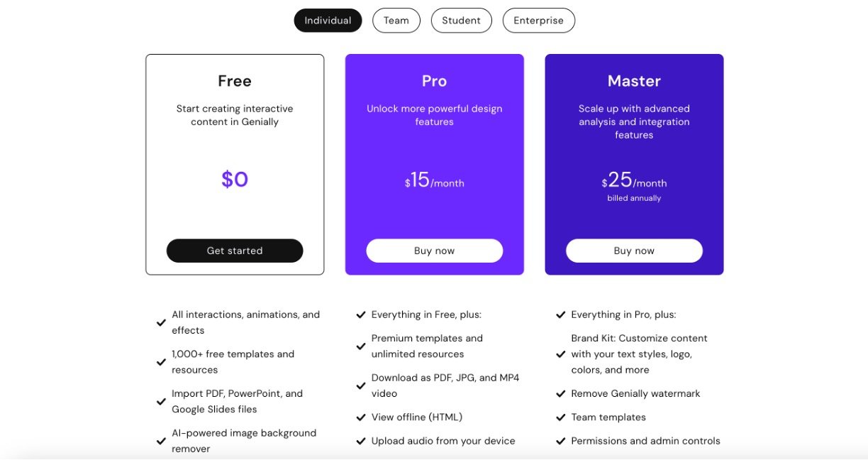Click the checkmark beside "Permissions and admin controls"

point(561,442)
